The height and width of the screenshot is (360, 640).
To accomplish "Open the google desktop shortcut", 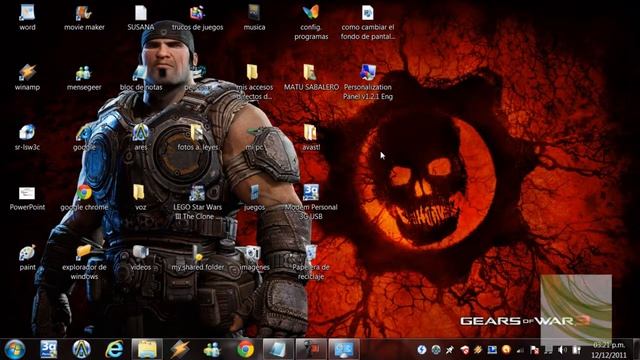I will point(84,138).
